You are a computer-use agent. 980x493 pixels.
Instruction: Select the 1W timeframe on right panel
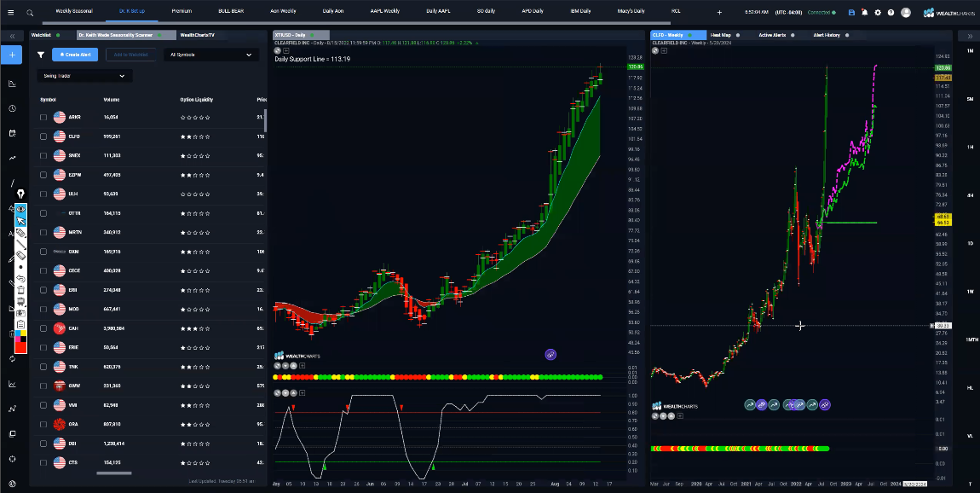click(x=970, y=292)
